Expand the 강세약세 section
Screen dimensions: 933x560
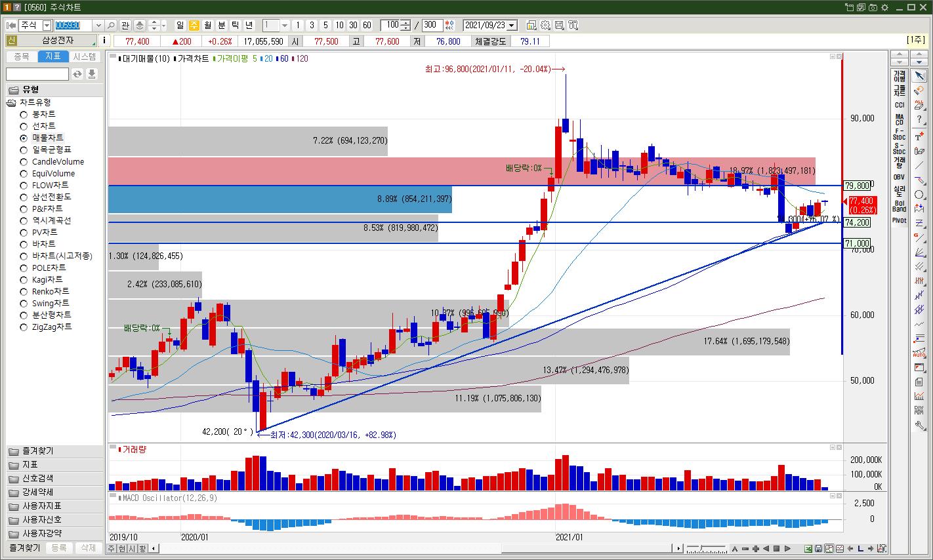pyautogui.click(x=54, y=492)
